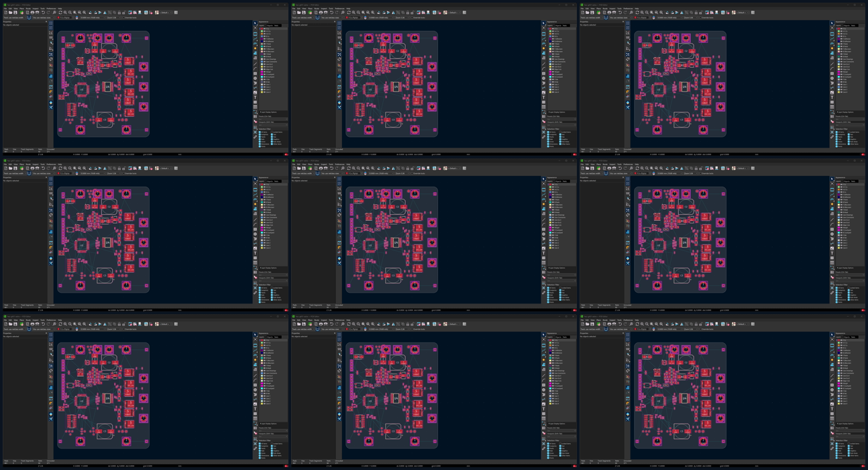Viewport: 868px width, 470px height.
Task: Open Viewports dropdown in bottom-left window
Action: pyautogui.click(x=273, y=436)
